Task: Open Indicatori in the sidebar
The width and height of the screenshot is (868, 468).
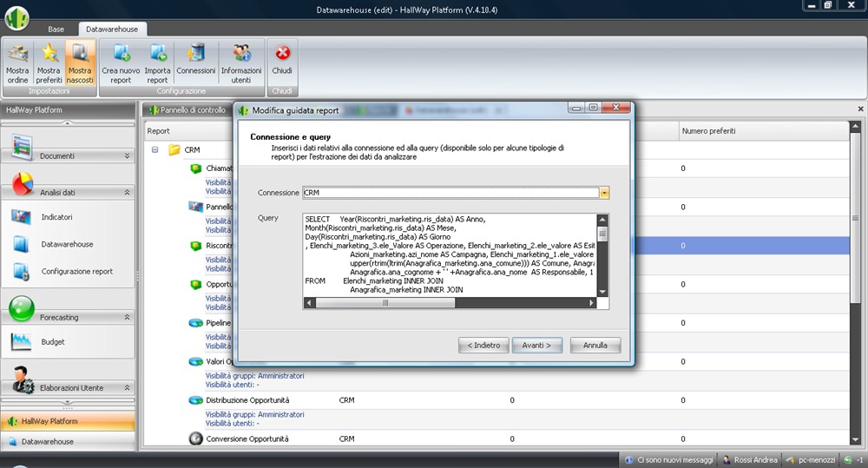Action: tap(56, 217)
